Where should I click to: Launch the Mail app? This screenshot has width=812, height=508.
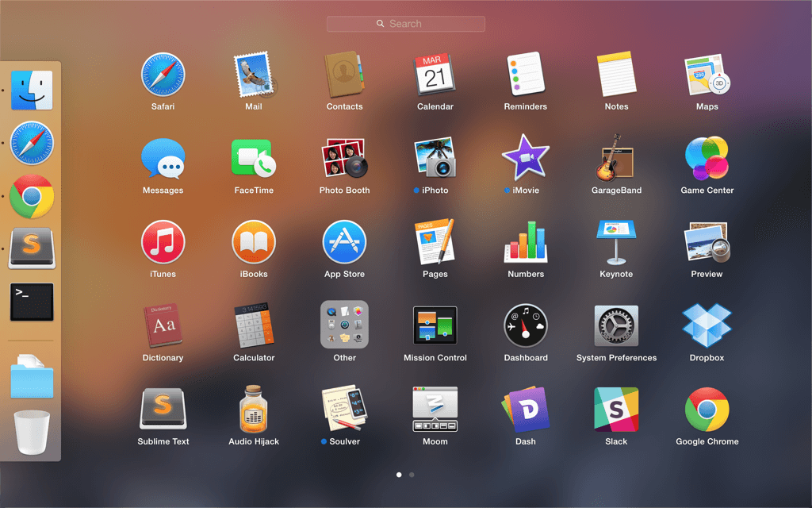coord(254,75)
